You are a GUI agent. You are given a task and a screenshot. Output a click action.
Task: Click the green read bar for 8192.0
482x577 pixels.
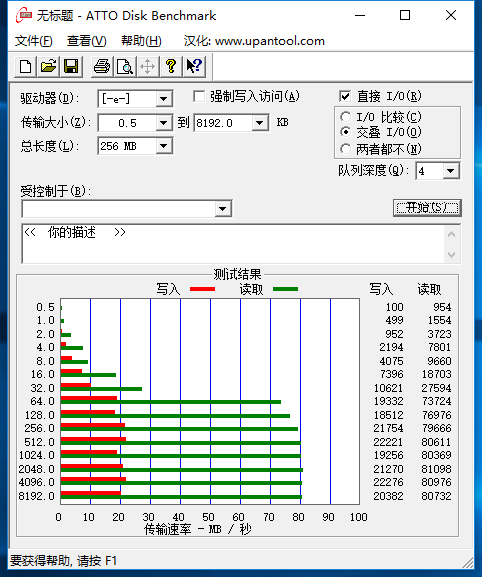click(x=181, y=497)
